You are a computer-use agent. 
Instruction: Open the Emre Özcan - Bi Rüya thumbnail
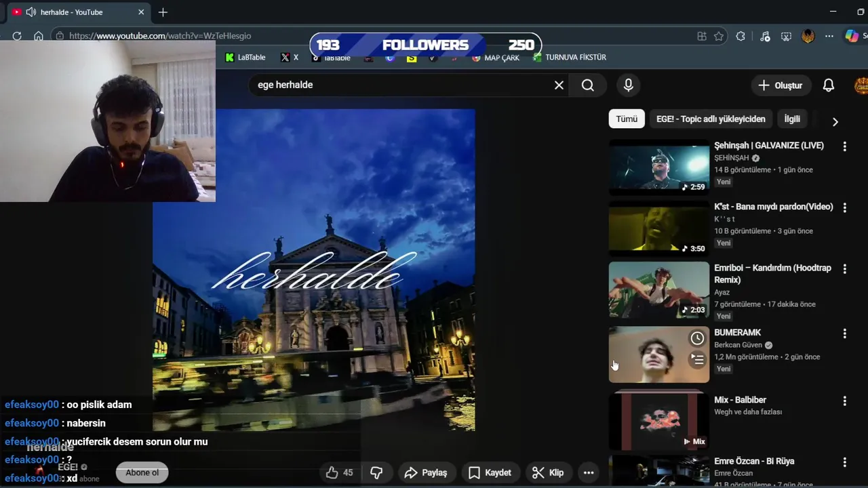658,471
